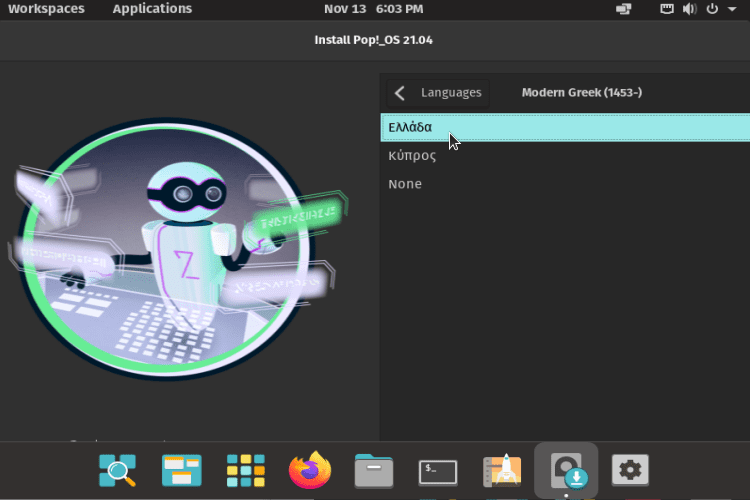Open the Files manager dock icon

(374, 471)
